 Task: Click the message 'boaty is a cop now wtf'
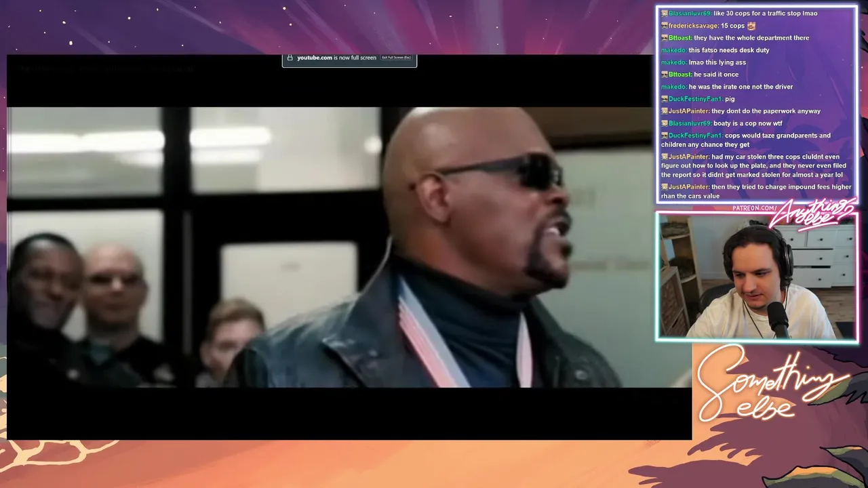(748, 123)
